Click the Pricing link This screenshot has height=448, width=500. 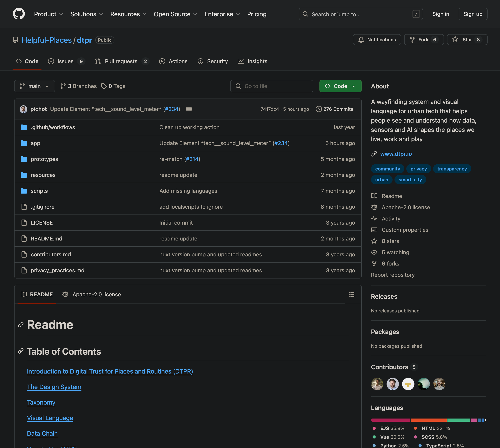pyautogui.click(x=257, y=14)
